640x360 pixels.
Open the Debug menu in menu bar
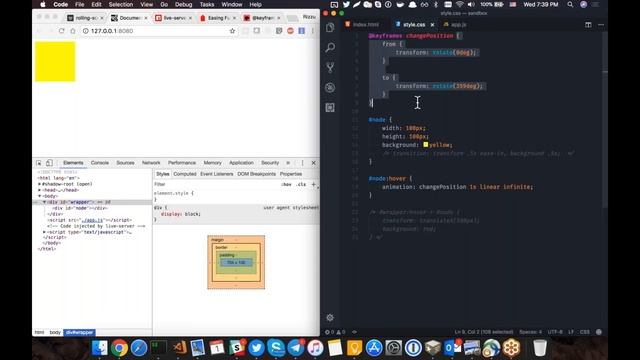tap(183, 4)
